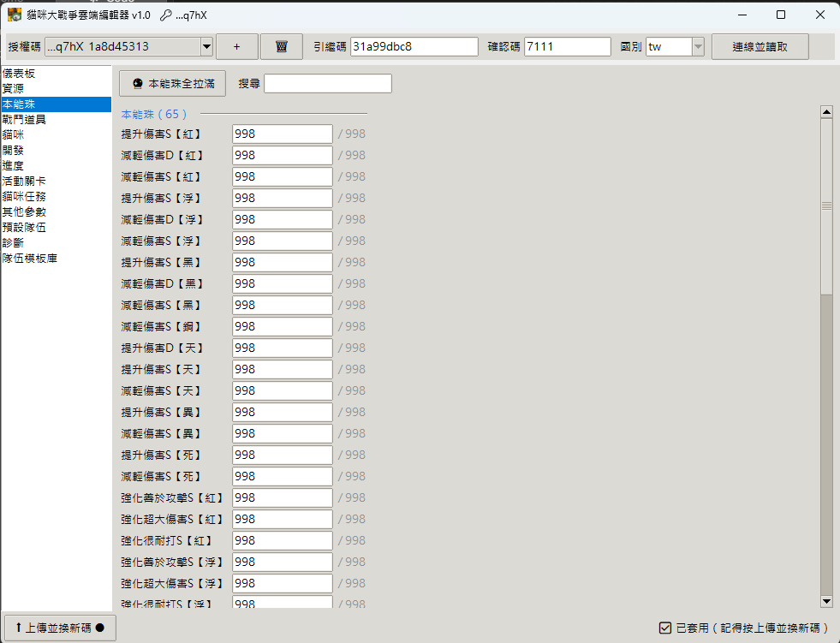This screenshot has width=840, height=643.
Task: Click the plus add-code button
Action: (x=237, y=46)
